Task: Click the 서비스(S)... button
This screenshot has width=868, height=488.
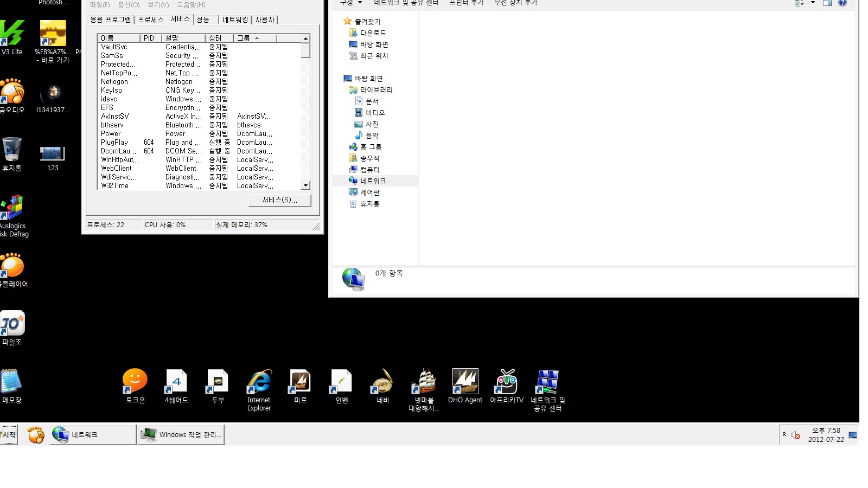Action: click(279, 200)
